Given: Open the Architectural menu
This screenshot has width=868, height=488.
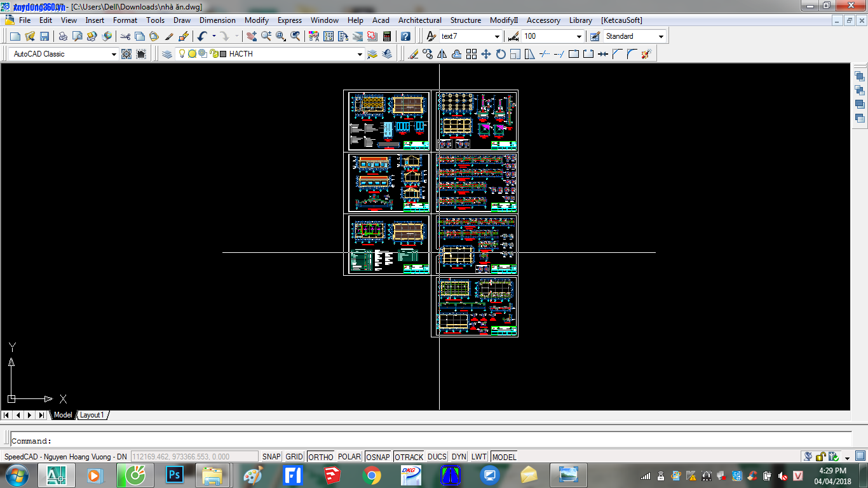Looking at the screenshot, I should coord(420,20).
